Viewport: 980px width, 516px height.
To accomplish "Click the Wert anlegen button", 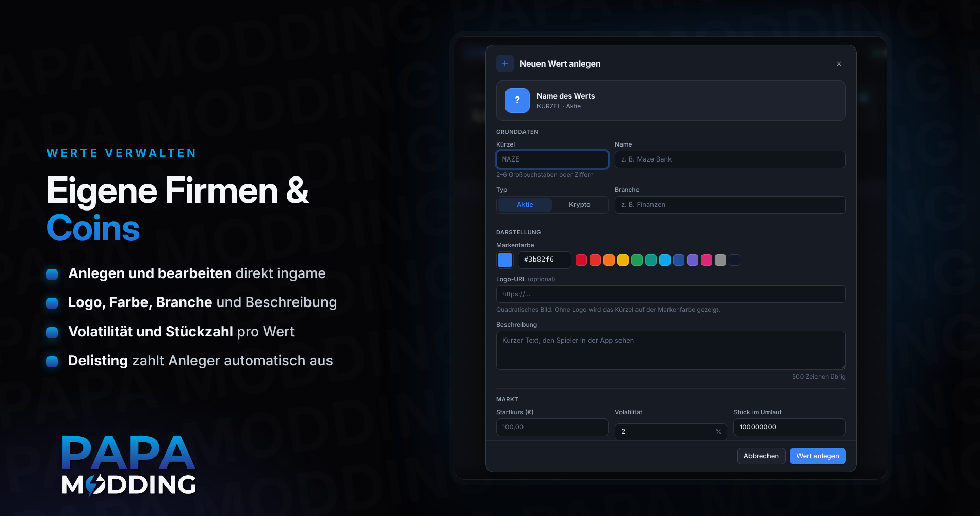I will pyautogui.click(x=818, y=456).
